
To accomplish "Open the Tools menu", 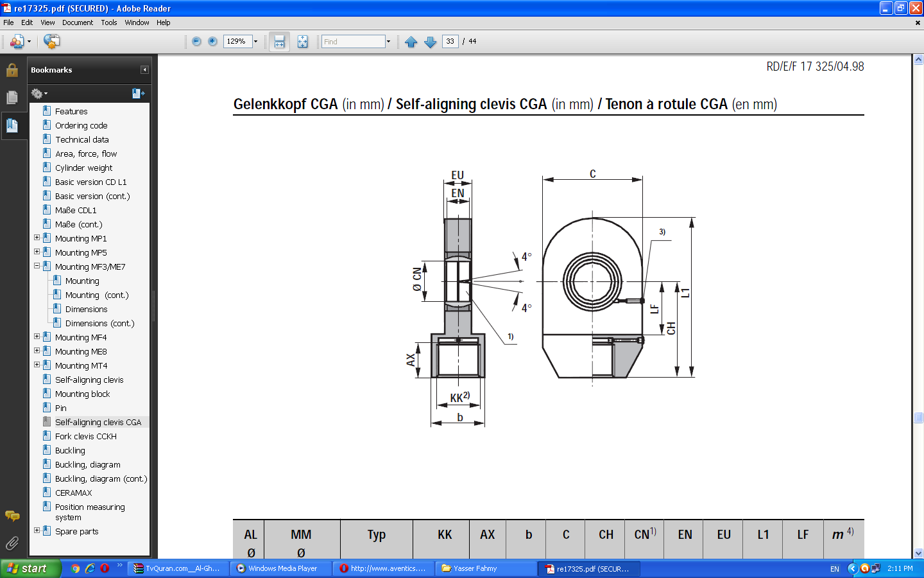I will click(x=109, y=22).
